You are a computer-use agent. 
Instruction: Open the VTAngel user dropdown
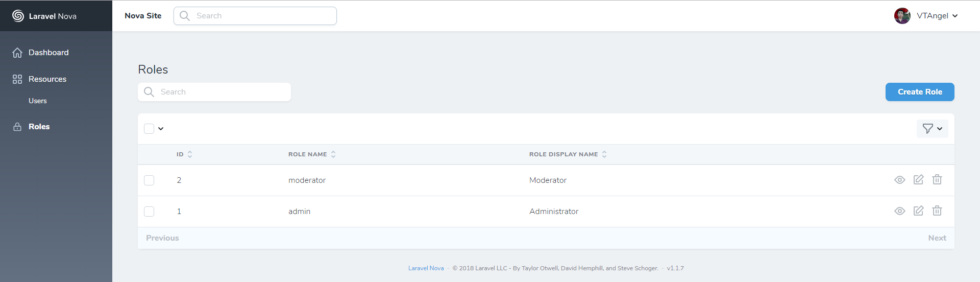coord(937,16)
